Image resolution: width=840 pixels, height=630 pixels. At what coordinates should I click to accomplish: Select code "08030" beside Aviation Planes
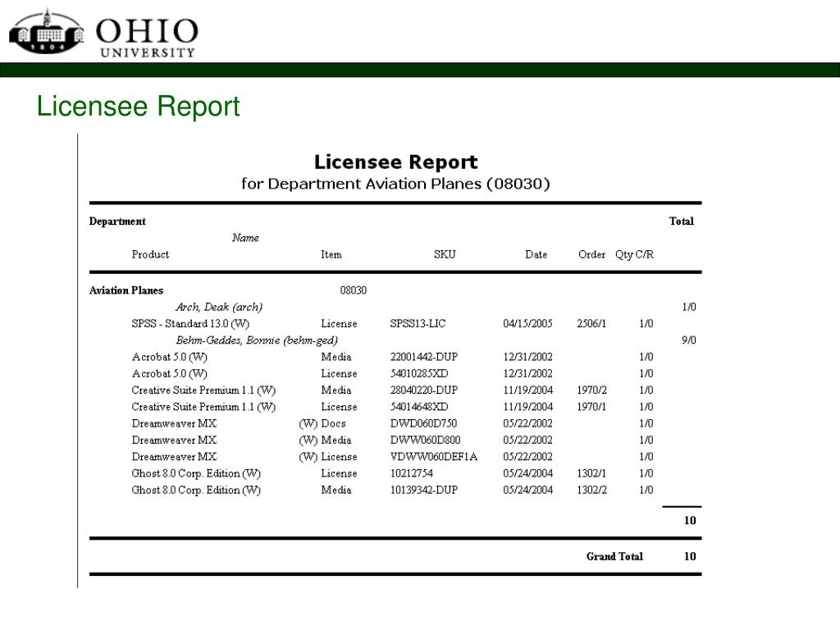click(354, 290)
